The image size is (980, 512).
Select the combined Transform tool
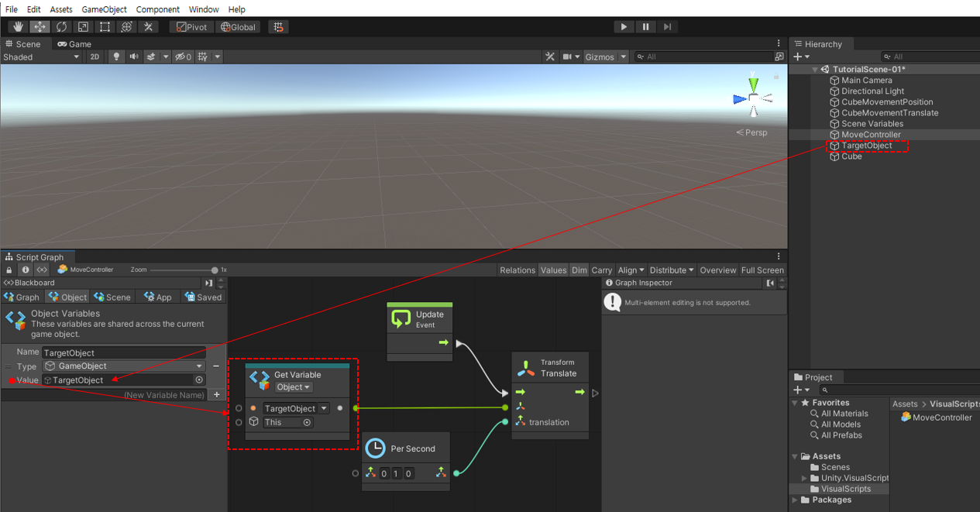[x=127, y=27]
